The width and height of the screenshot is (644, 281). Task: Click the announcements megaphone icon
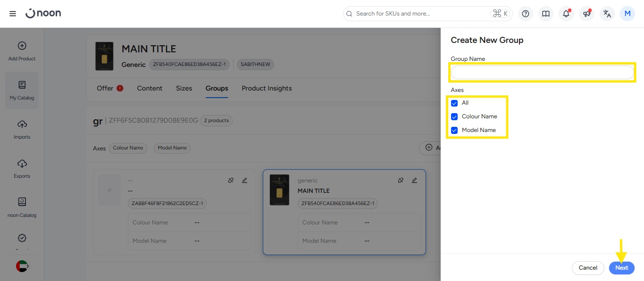point(586,14)
